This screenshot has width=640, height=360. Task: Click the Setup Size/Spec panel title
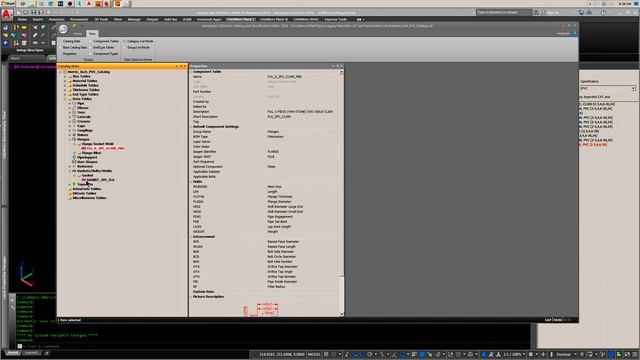click(29, 50)
